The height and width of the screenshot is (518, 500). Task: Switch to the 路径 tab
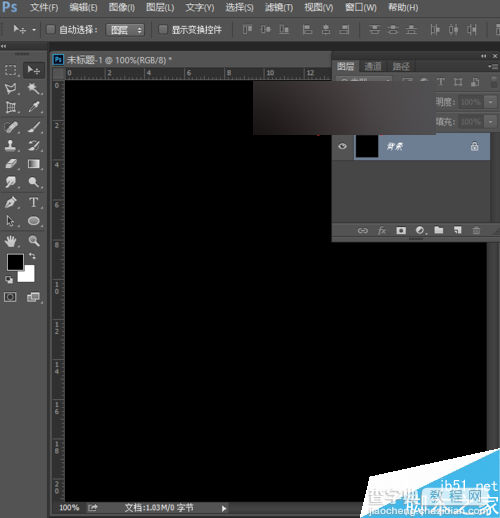pyautogui.click(x=401, y=66)
